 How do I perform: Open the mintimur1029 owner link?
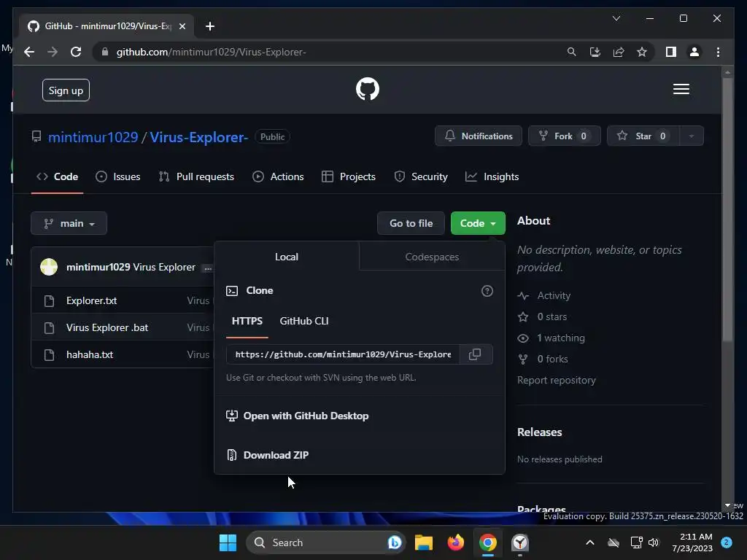pos(93,137)
